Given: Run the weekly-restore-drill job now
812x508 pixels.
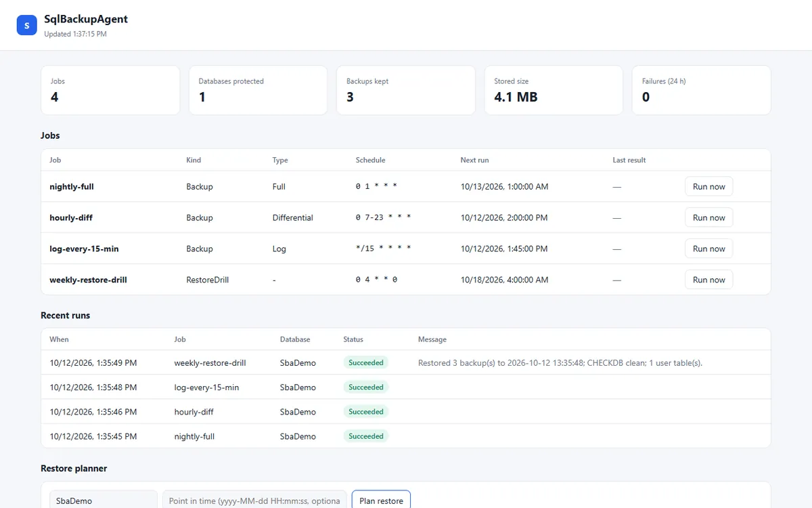Looking at the screenshot, I should (x=708, y=280).
